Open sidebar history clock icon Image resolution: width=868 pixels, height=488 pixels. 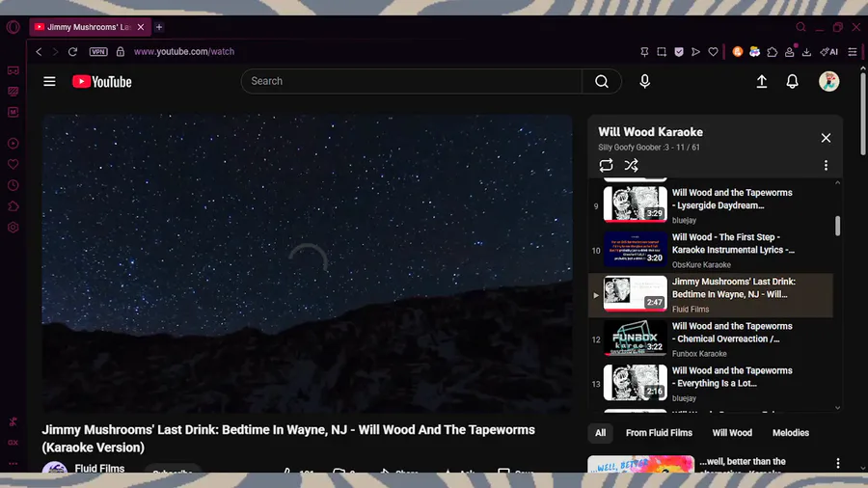coord(14,185)
